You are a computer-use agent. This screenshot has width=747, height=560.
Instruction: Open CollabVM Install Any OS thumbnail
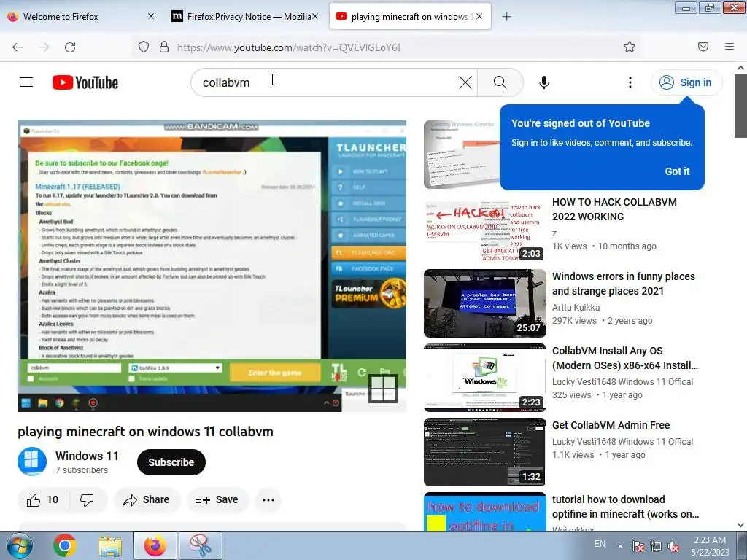pos(485,378)
